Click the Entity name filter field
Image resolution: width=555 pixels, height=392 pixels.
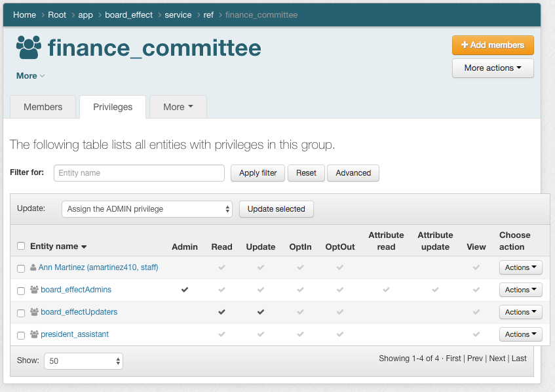[x=139, y=173]
